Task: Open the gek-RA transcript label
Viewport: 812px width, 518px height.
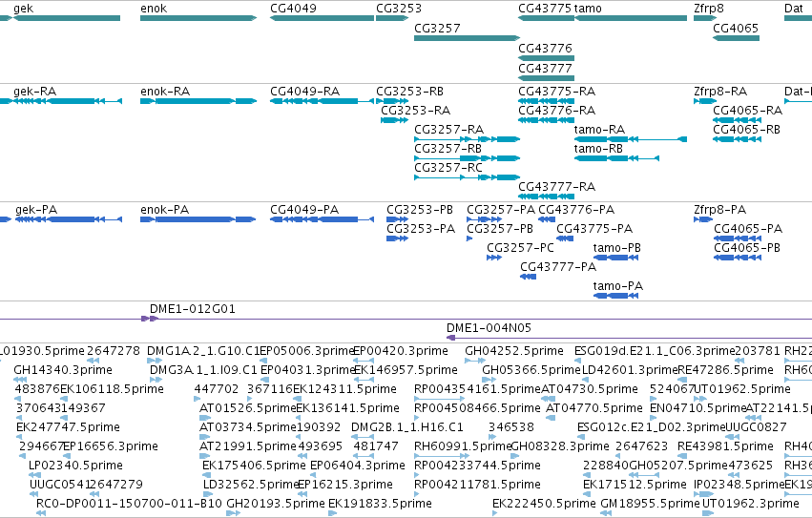Action: pos(34,92)
